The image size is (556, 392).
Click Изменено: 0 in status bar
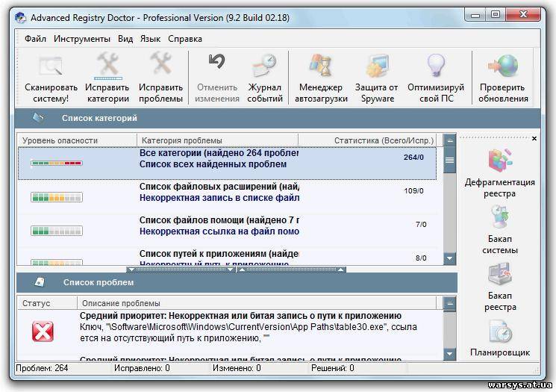[237, 368]
